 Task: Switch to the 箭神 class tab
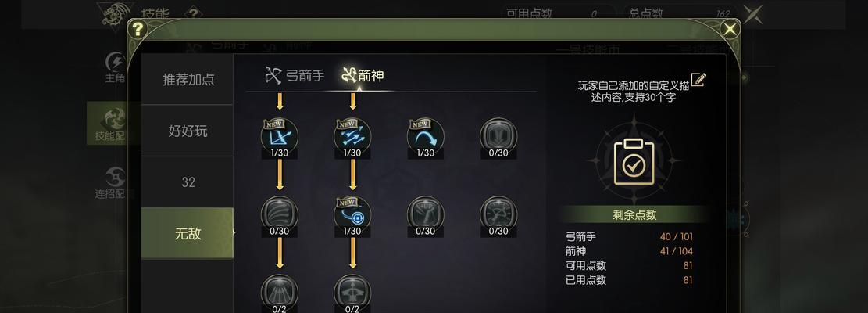[x=363, y=75]
